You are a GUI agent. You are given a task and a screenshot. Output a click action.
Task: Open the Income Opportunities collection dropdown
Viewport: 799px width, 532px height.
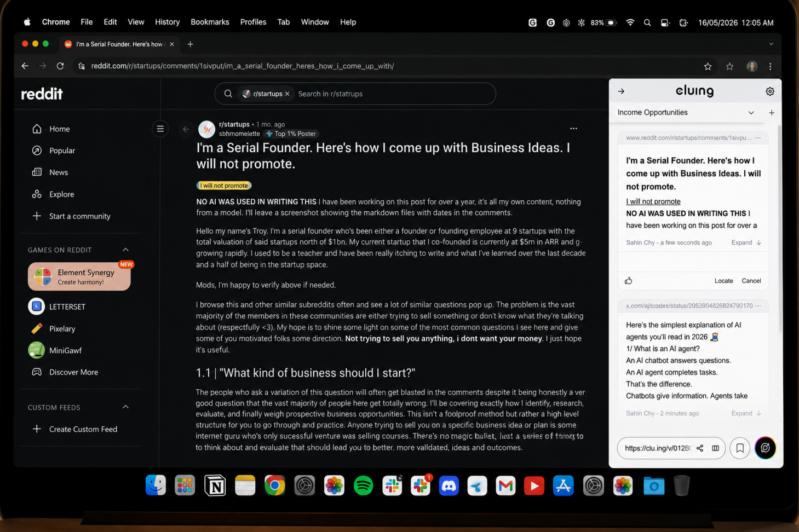[751, 113]
